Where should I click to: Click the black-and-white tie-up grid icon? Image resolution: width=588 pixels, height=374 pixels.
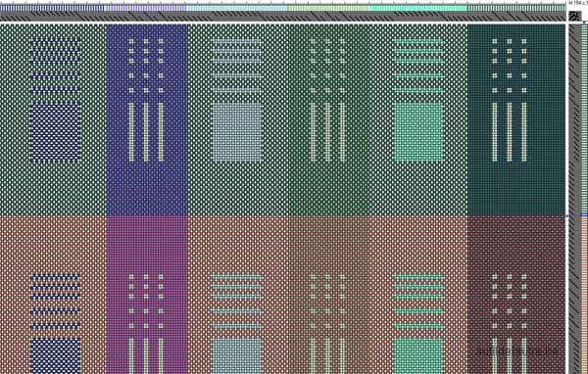(x=574, y=16)
